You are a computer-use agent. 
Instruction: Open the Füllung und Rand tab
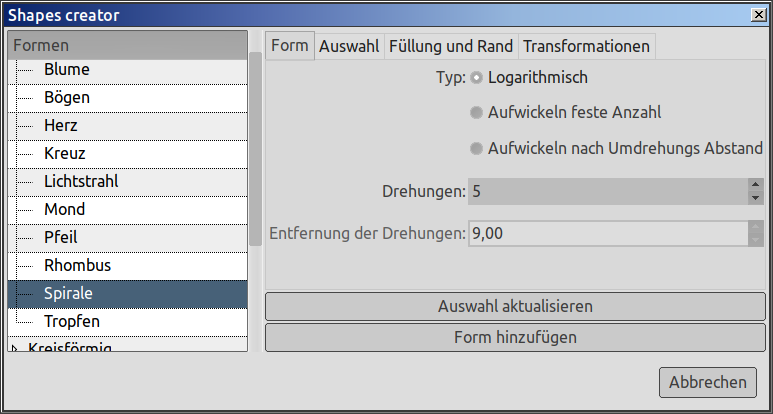(450, 46)
